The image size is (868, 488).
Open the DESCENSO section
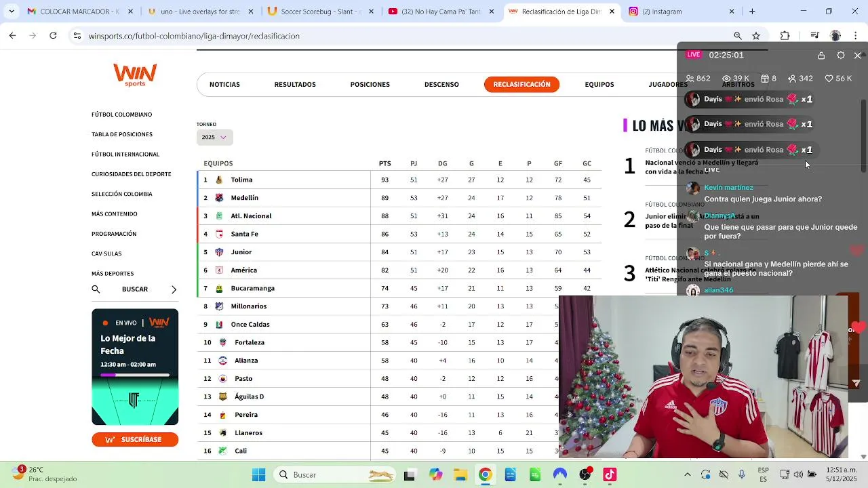pos(441,85)
